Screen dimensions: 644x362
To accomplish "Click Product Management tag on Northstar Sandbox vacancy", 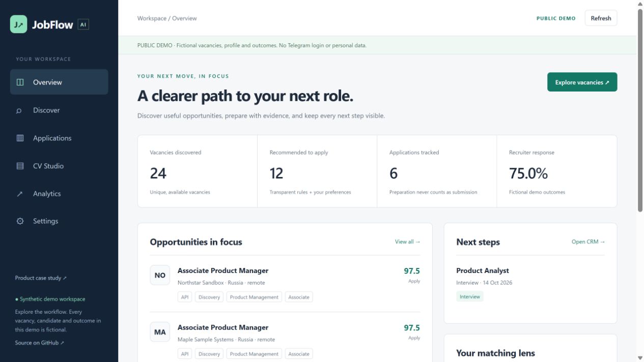I will [254, 297].
